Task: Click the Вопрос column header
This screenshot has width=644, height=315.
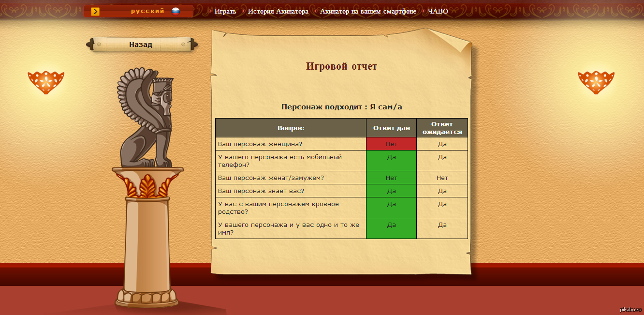Action: [291, 128]
